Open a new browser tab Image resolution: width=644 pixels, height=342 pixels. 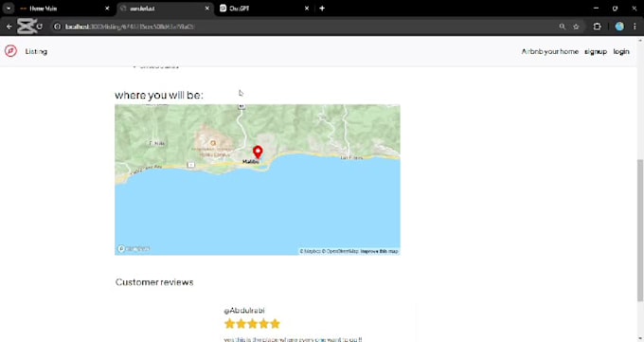click(322, 9)
